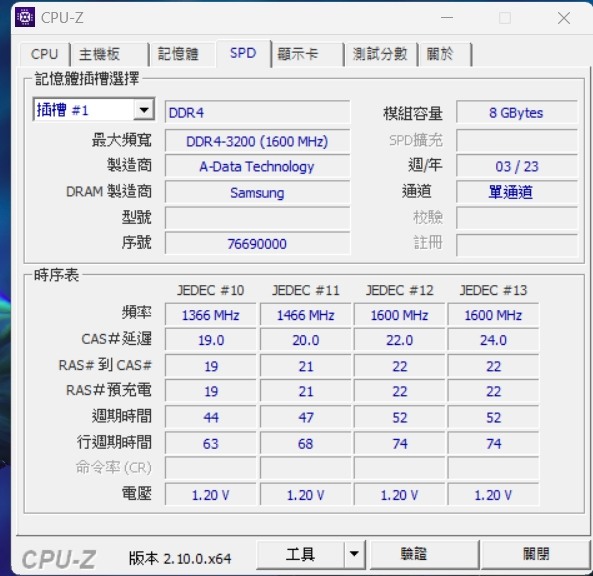Minimize the CPU-Z window
Viewport: 593px width, 576px height.
(447, 17)
